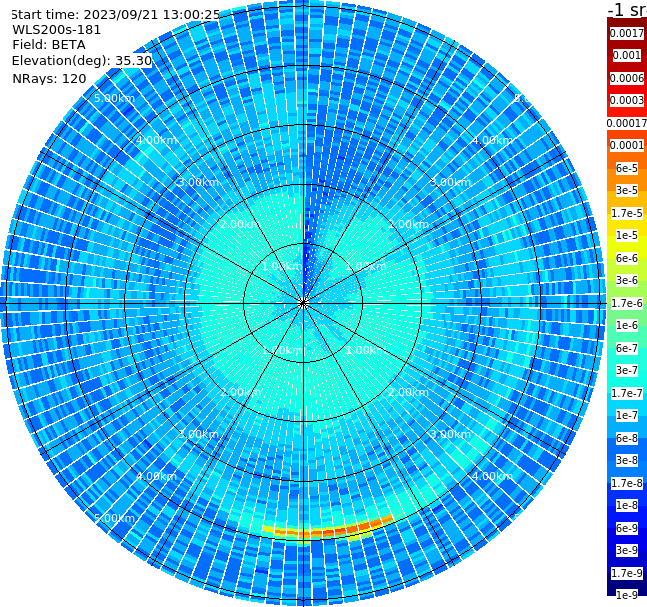Click the dark blue wedge north of center
This screenshot has width=647, height=607.
(x=307, y=258)
